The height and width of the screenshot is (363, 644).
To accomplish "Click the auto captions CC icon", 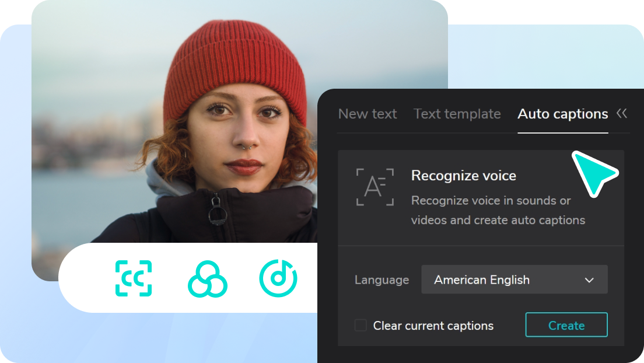I will coord(134,278).
